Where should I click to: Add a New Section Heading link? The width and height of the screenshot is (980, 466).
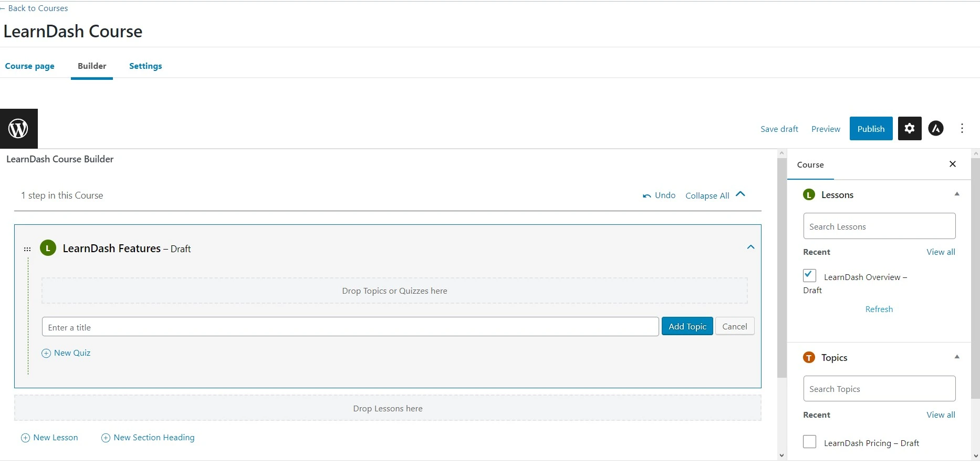pos(154,438)
